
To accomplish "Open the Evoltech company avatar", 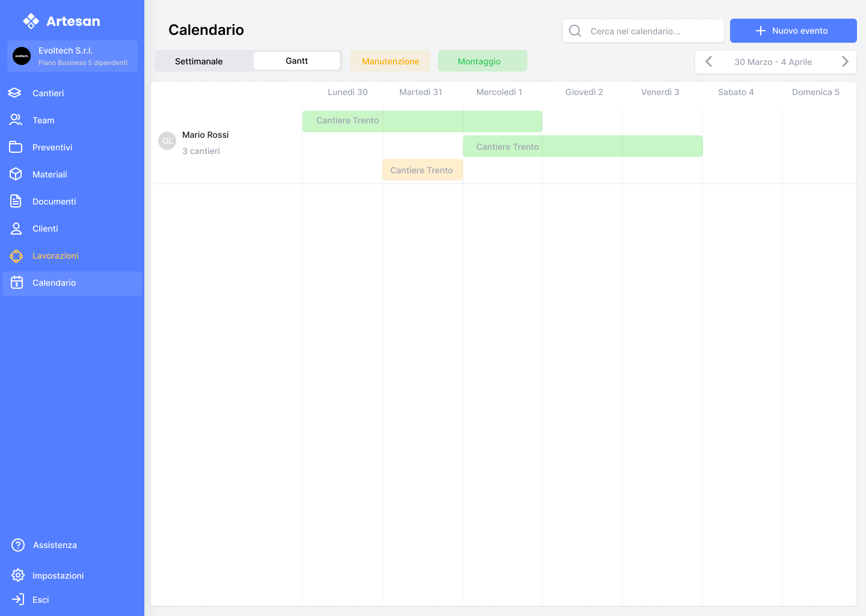I will [22, 56].
